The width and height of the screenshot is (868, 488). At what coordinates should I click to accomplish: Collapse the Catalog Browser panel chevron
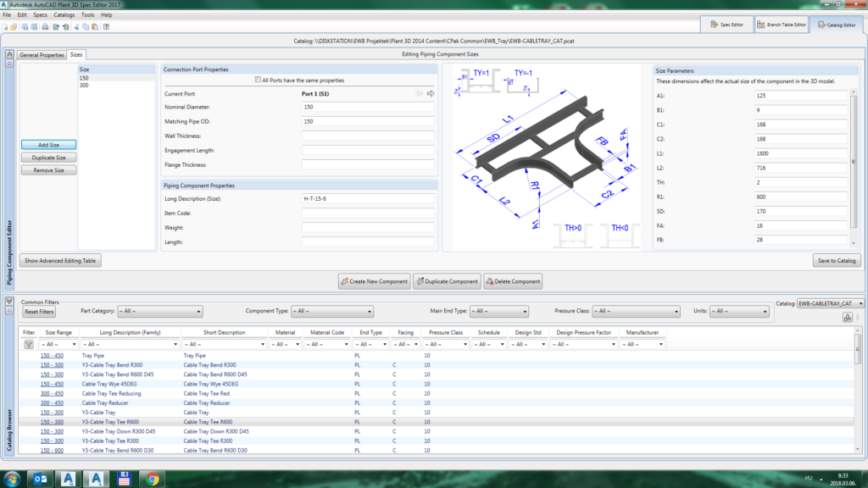point(9,302)
